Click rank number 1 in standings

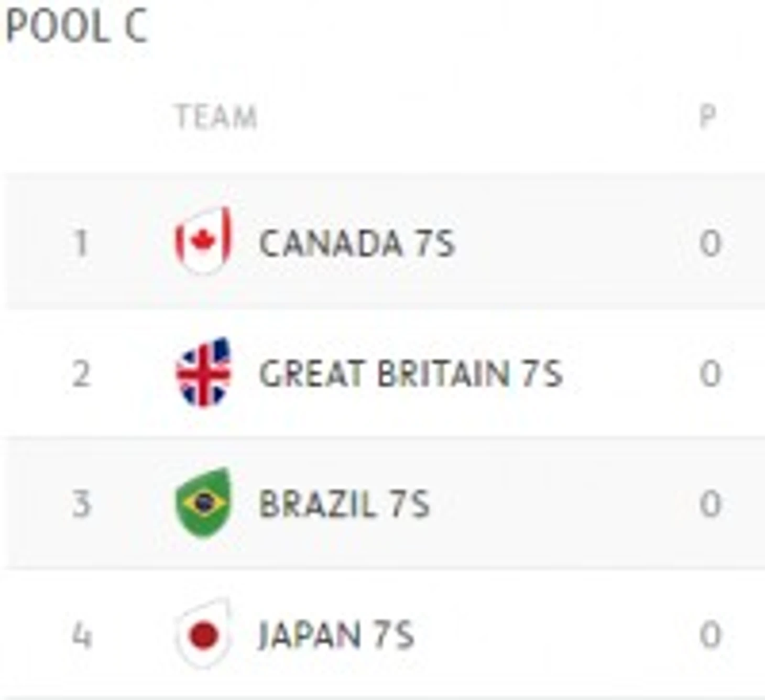coord(81,244)
